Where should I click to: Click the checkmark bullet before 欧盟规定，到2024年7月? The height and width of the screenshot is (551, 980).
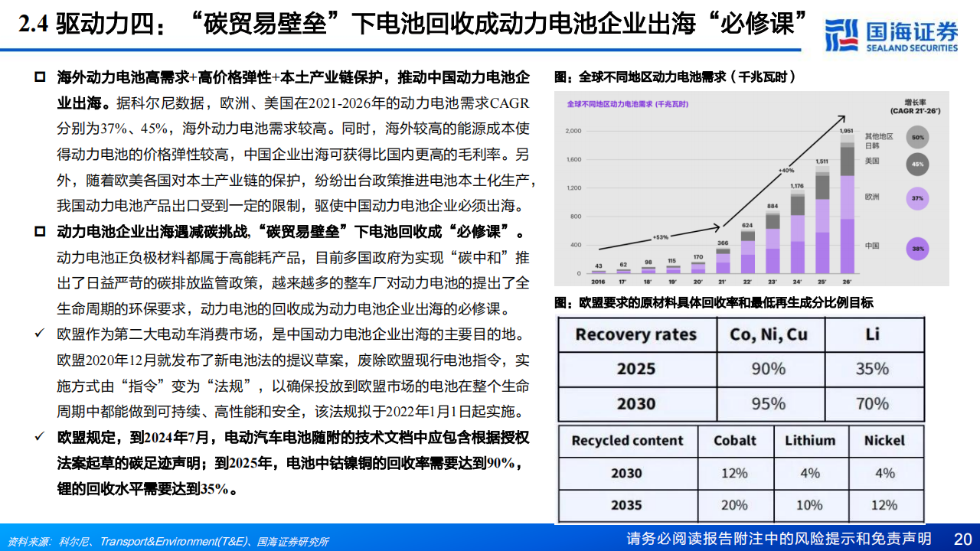click(x=39, y=437)
